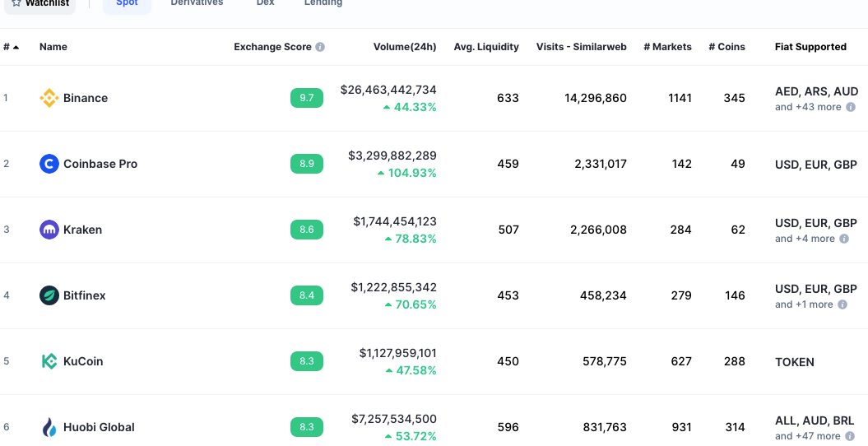This screenshot has height=446, width=868.
Task: Sort by # Markets column header
Action: pyautogui.click(x=667, y=47)
